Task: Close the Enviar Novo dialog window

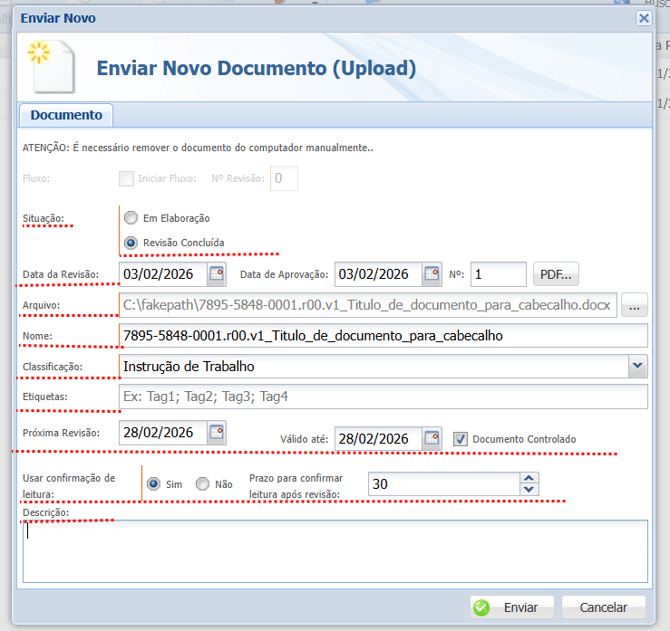Action: coord(644,18)
